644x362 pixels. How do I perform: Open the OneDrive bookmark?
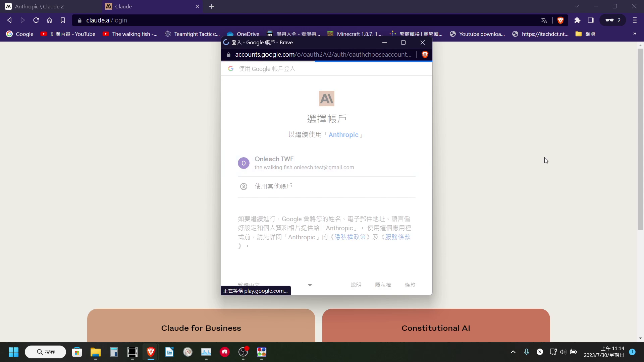pyautogui.click(x=243, y=34)
